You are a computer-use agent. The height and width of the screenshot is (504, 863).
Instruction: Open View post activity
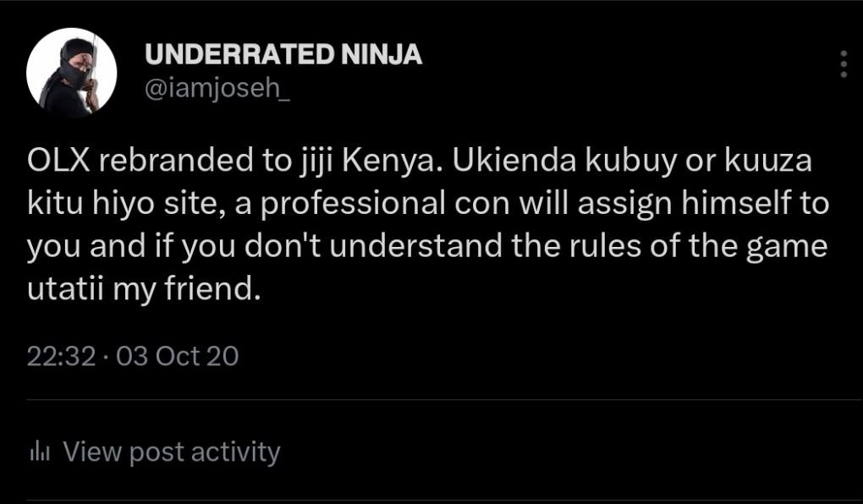169,452
